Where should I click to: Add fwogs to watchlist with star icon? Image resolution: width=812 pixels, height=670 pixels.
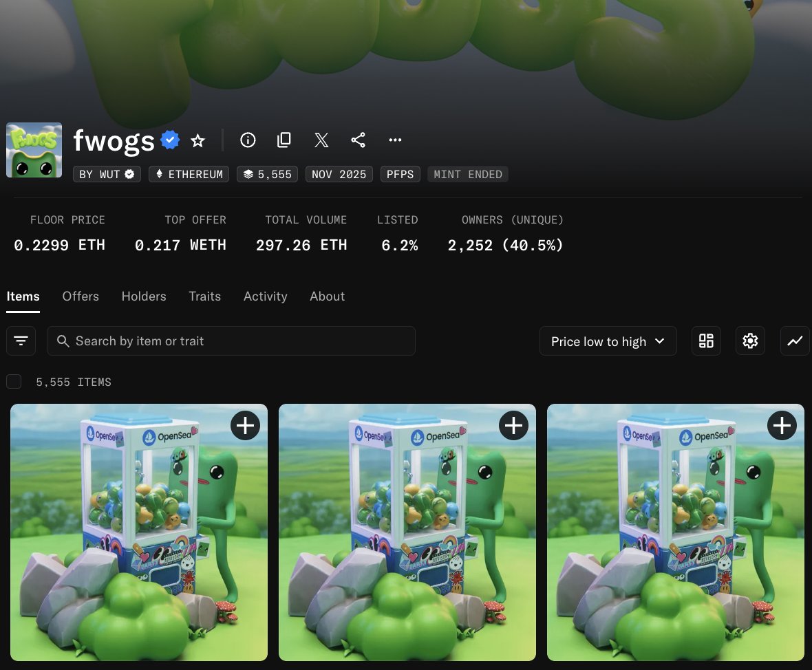point(197,140)
